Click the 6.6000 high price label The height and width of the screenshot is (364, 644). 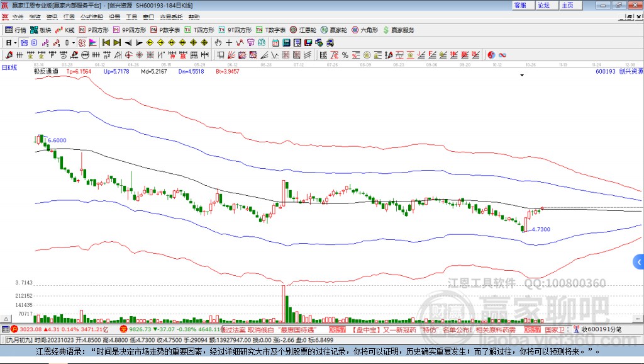pyautogui.click(x=57, y=140)
